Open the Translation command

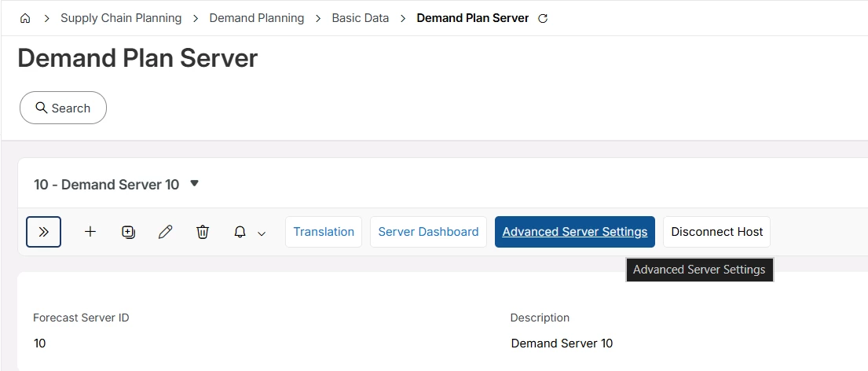324,231
